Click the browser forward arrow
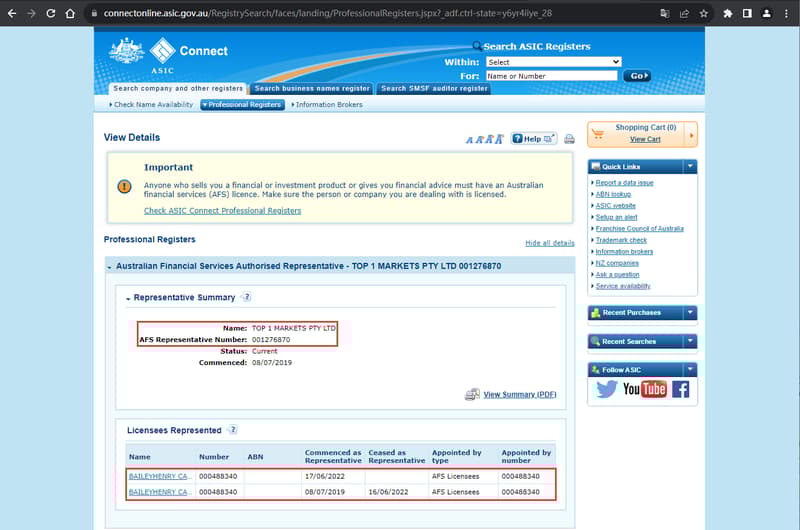This screenshot has height=530, width=800. [31, 13]
